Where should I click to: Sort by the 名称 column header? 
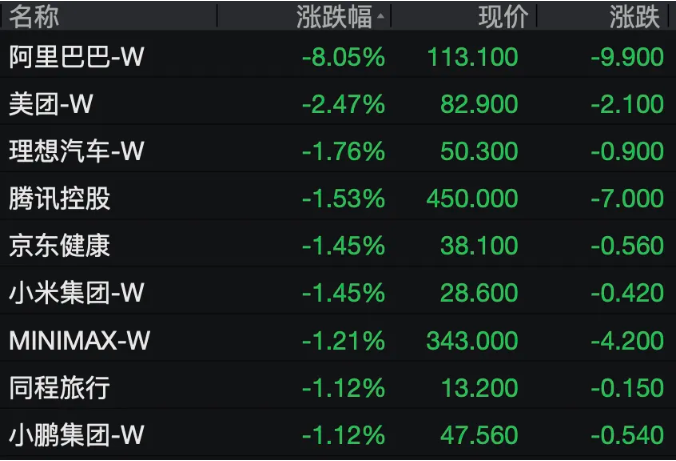[x=34, y=17]
